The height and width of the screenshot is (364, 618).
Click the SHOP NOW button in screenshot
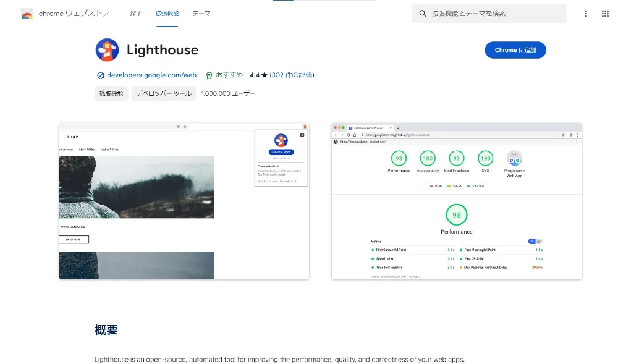coord(74,240)
